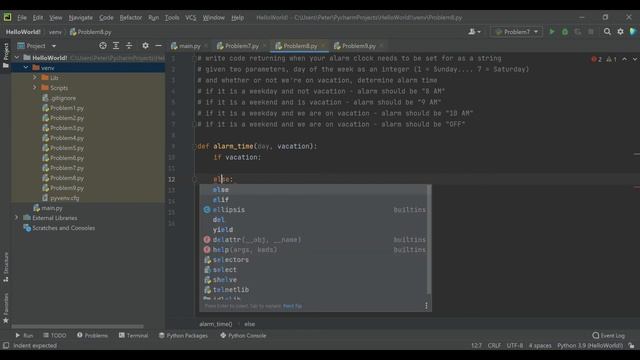
Task: Choose 'elif' from completion popup
Action: click(x=313, y=200)
